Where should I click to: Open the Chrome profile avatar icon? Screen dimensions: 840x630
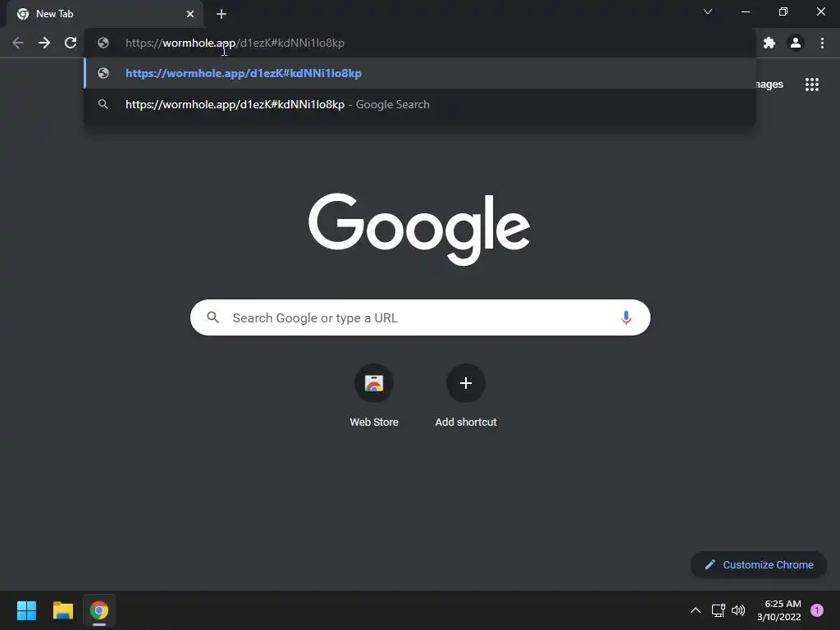(796, 43)
